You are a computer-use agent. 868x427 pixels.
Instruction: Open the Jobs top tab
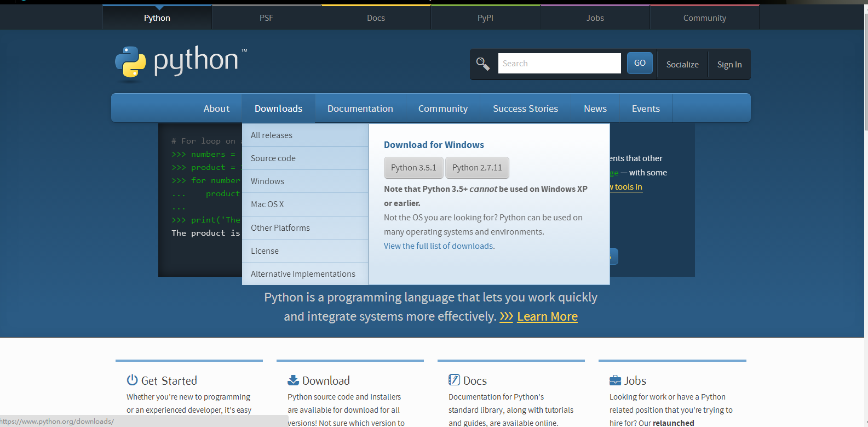pyautogui.click(x=595, y=18)
